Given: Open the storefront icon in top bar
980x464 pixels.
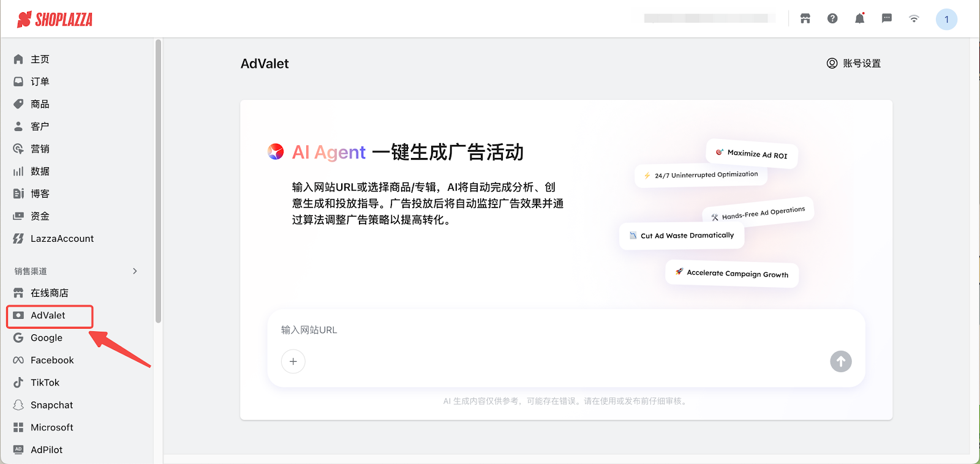Looking at the screenshot, I should 805,19.
